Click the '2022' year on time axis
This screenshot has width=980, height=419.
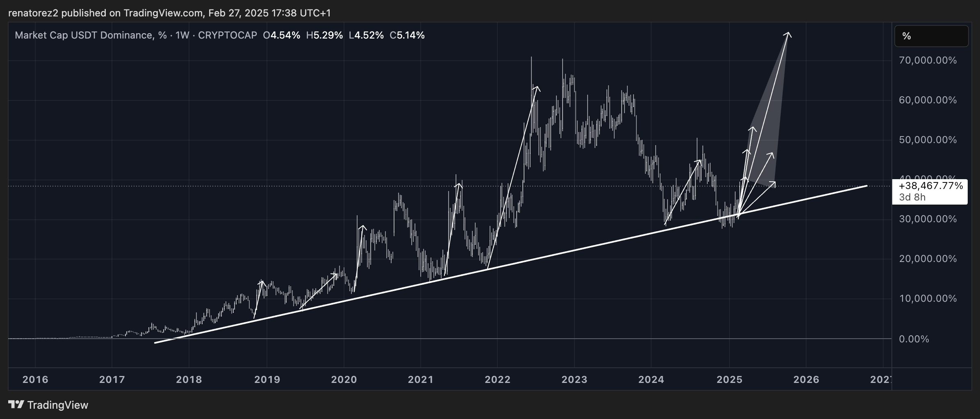[x=498, y=380]
